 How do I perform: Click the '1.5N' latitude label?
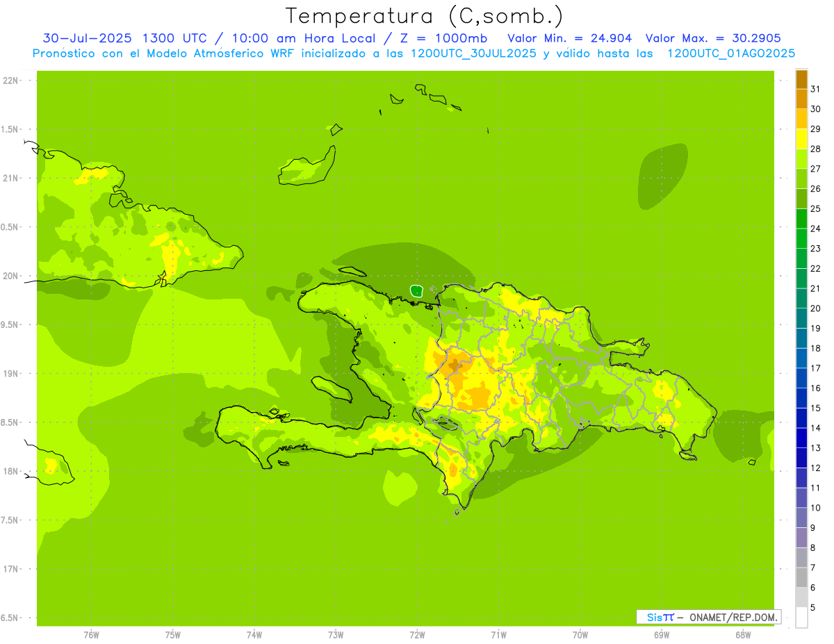pos(10,129)
